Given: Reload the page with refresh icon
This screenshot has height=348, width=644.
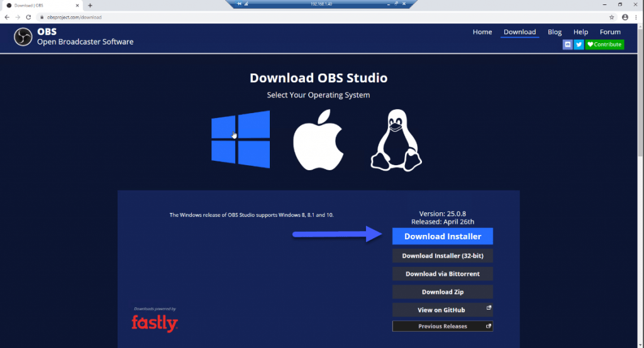Looking at the screenshot, I should click(28, 17).
